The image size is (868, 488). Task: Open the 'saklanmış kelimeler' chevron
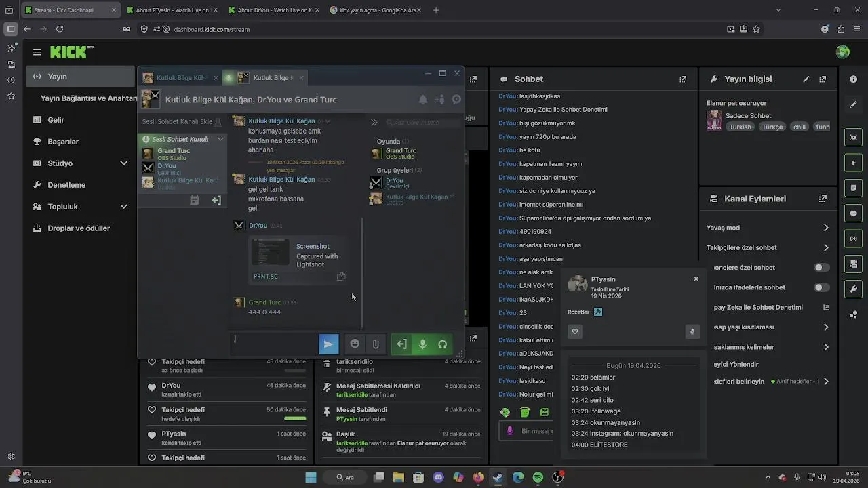pyautogui.click(x=826, y=347)
